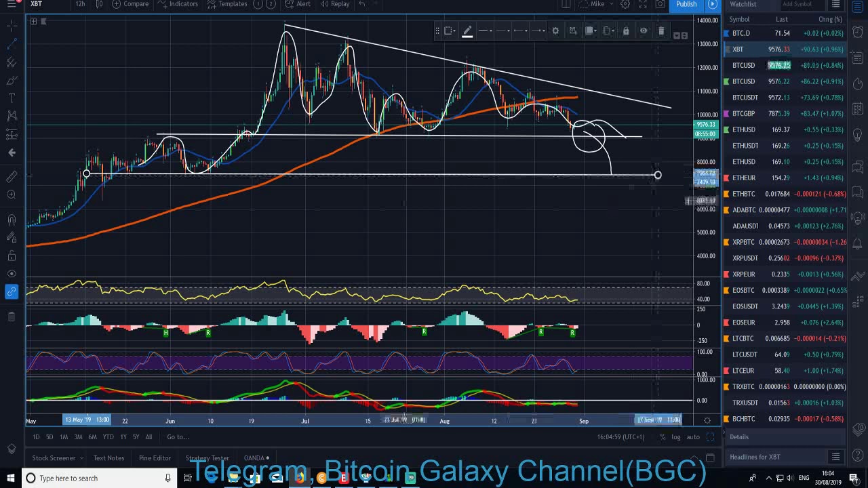The height and width of the screenshot is (488, 868).
Task: Select ETHBTC row in watchlist
Action: coord(785,194)
